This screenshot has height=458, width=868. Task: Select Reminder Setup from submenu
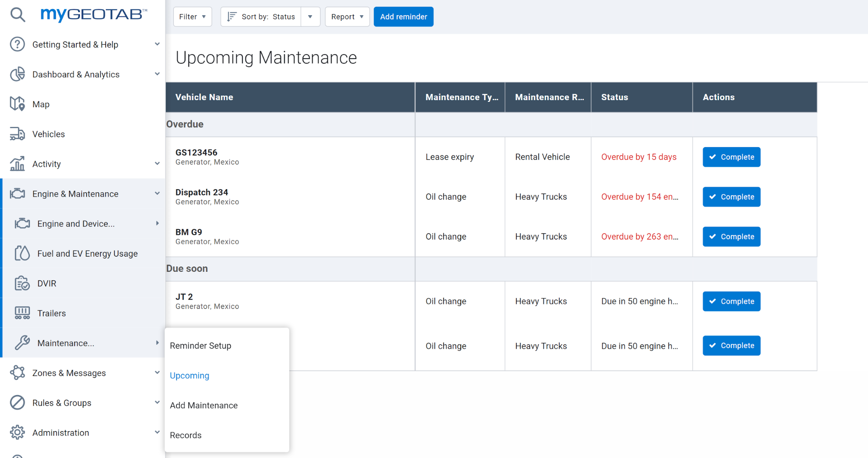coord(201,346)
